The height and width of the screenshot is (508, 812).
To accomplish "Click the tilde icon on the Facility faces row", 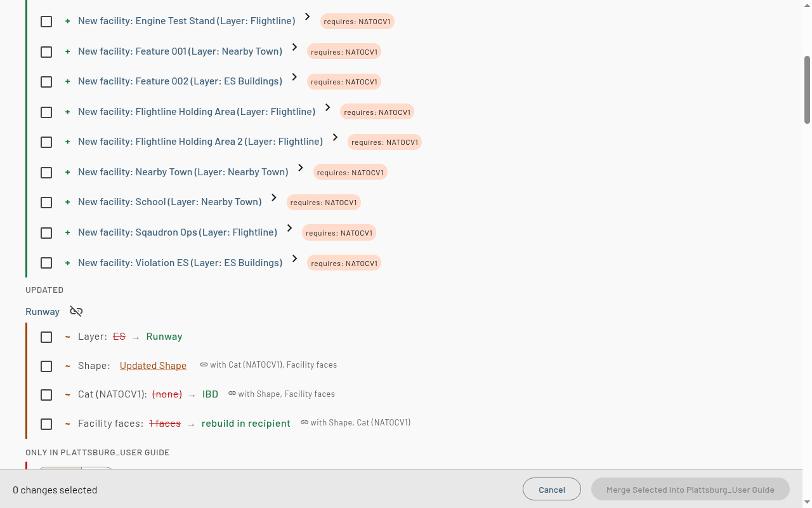I will [68, 424].
